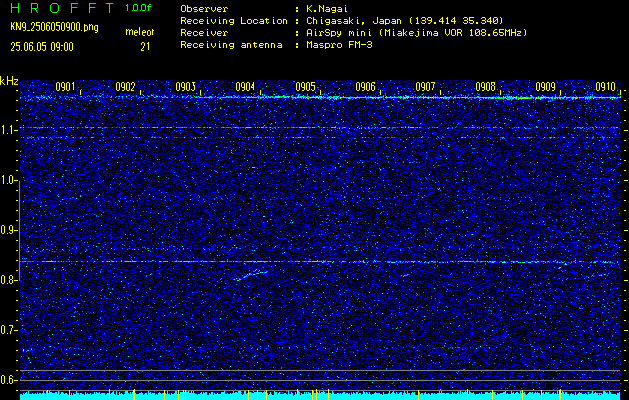This screenshot has height=400, width=629.
Task: Click the meteor count label
Action: click(140, 32)
